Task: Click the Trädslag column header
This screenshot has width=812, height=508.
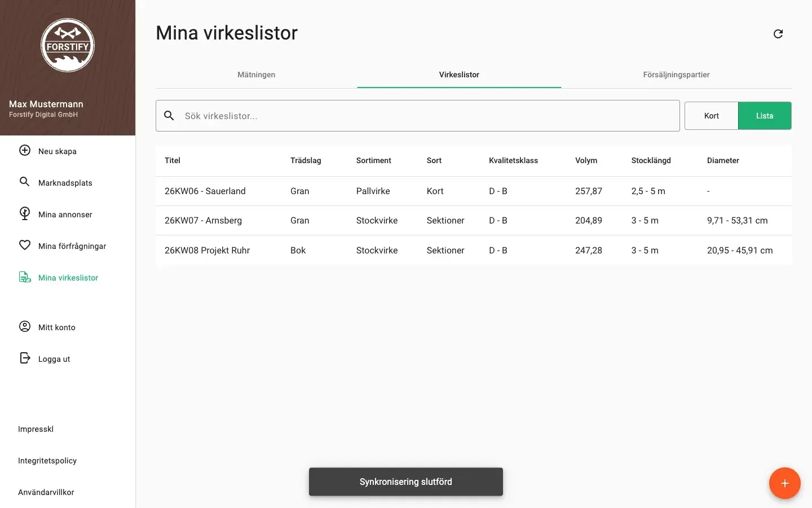Action: coord(306,160)
